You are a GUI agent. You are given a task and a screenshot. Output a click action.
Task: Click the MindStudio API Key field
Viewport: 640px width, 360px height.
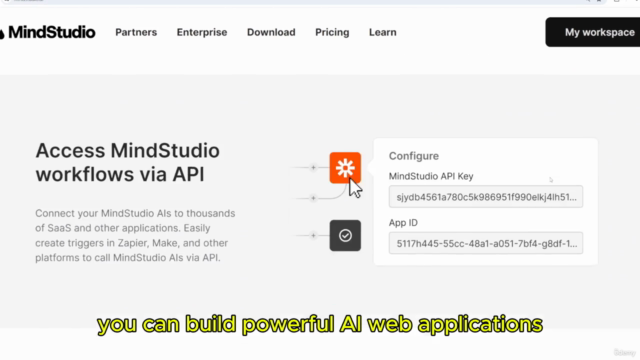pyautogui.click(x=486, y=197)
